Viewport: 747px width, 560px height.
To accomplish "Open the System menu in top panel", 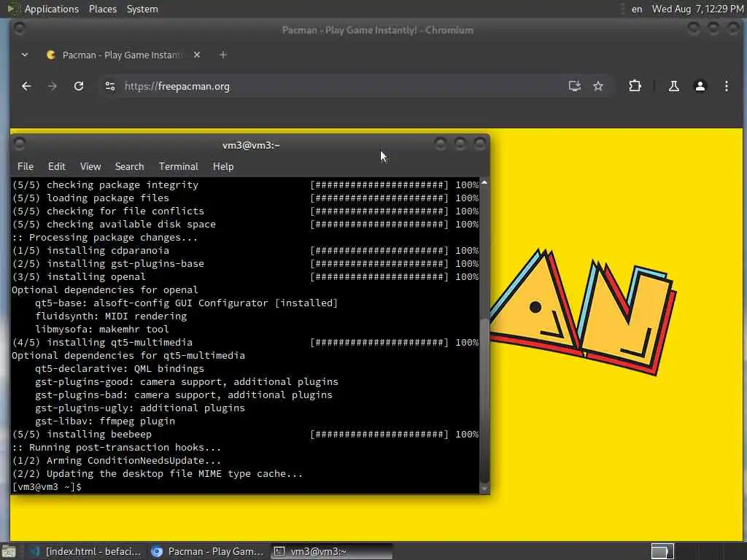I will [142, 9].
